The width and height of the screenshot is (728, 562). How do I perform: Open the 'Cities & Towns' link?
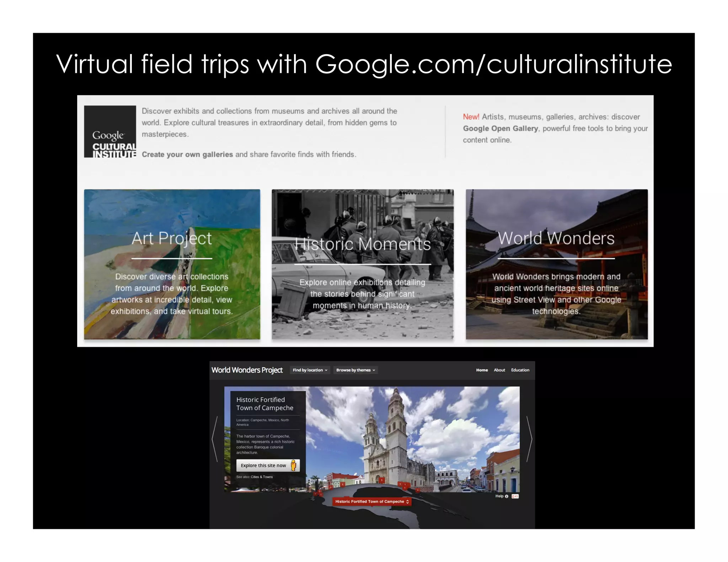click(x=262, y=477)
